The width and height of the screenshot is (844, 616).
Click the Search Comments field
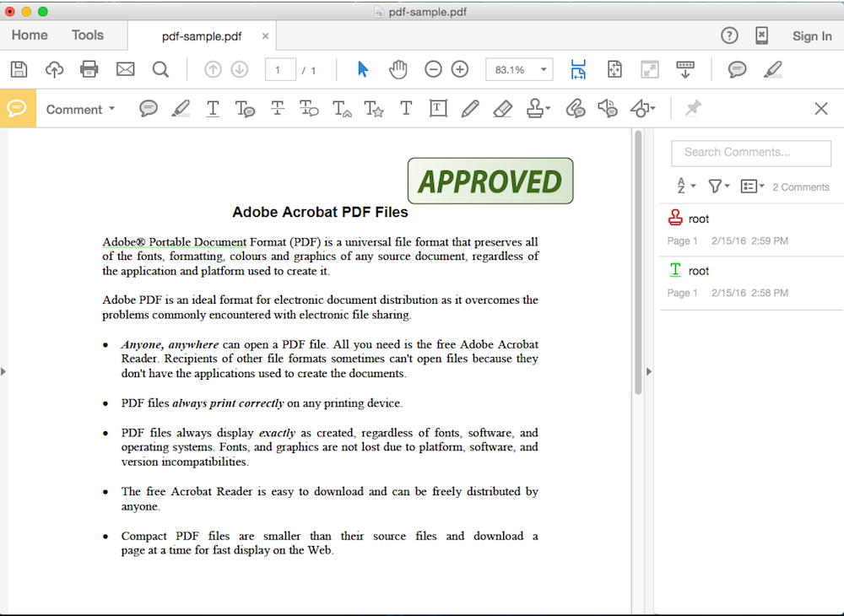[x=751, y=153]
